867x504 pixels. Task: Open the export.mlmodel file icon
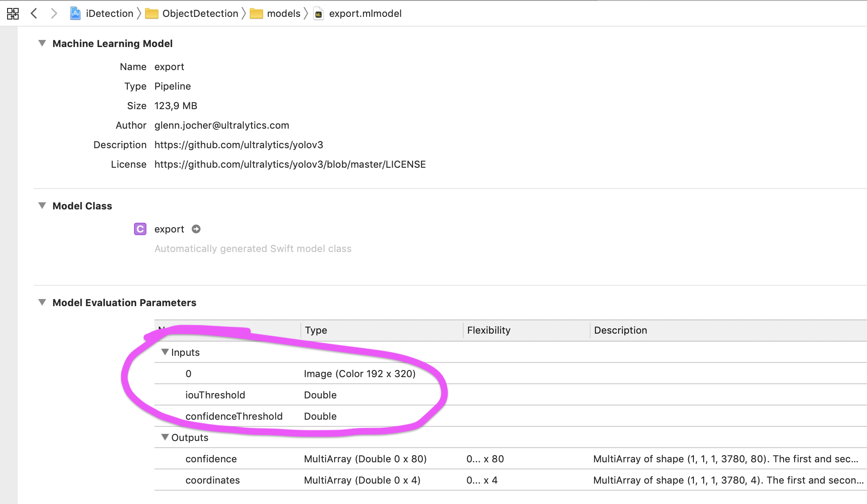tap(319, 14)
